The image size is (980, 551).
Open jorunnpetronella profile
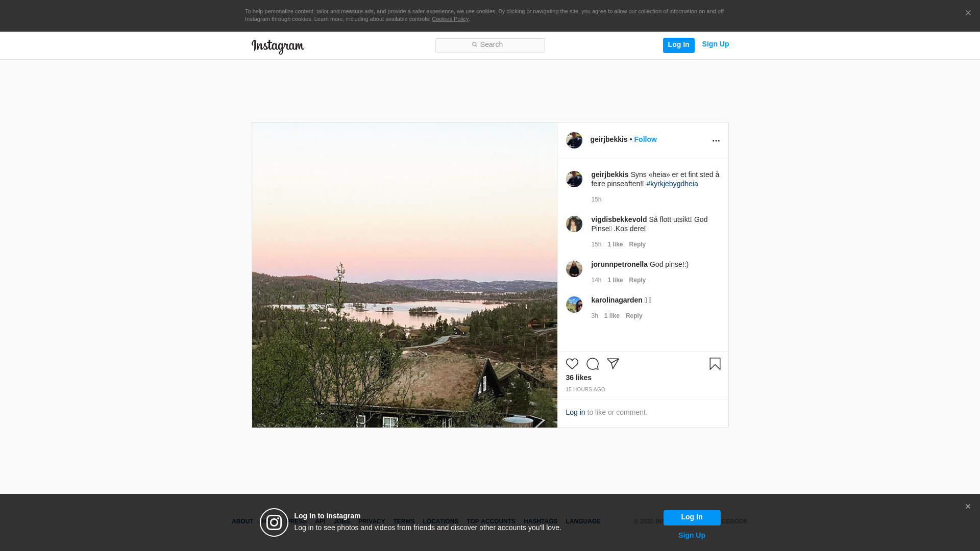tap(619, 264)
